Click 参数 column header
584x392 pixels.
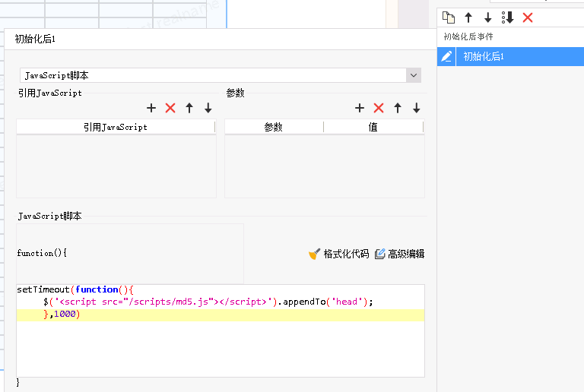click(x=274, y=127)
